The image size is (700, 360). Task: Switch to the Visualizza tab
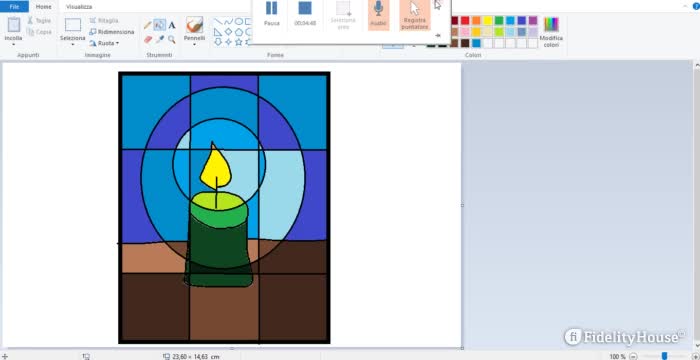click(79, 7)
